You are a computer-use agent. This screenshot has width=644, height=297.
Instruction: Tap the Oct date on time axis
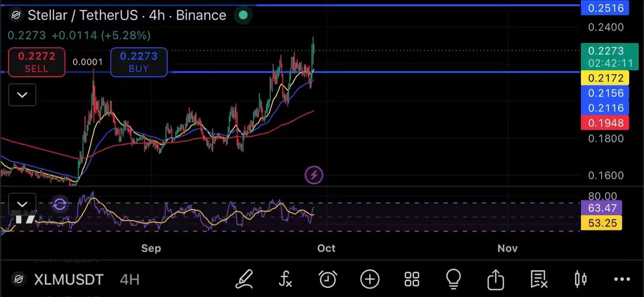326,248
